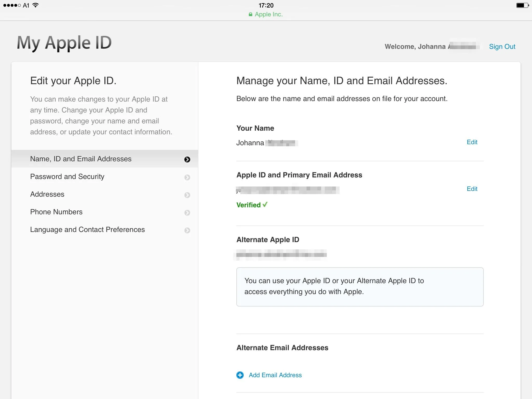Select Name, ID and Email Addresses section

tap(105, 159)
